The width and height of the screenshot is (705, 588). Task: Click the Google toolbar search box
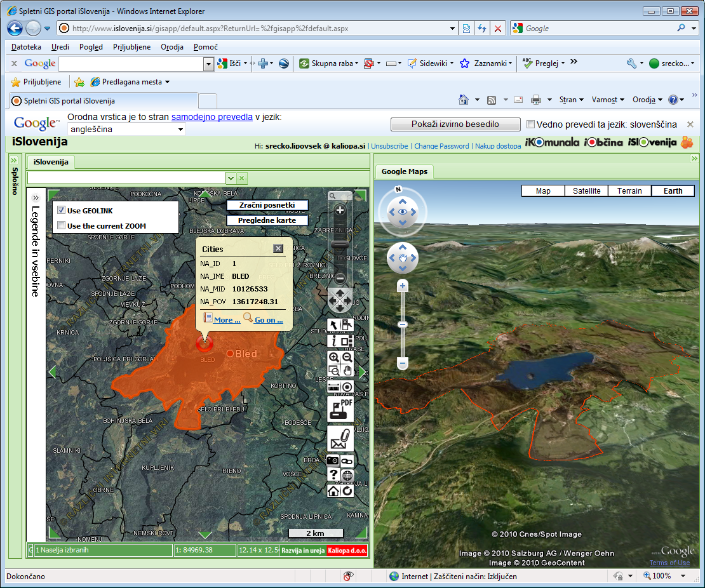pyautogui.click(x=131, y=64)
